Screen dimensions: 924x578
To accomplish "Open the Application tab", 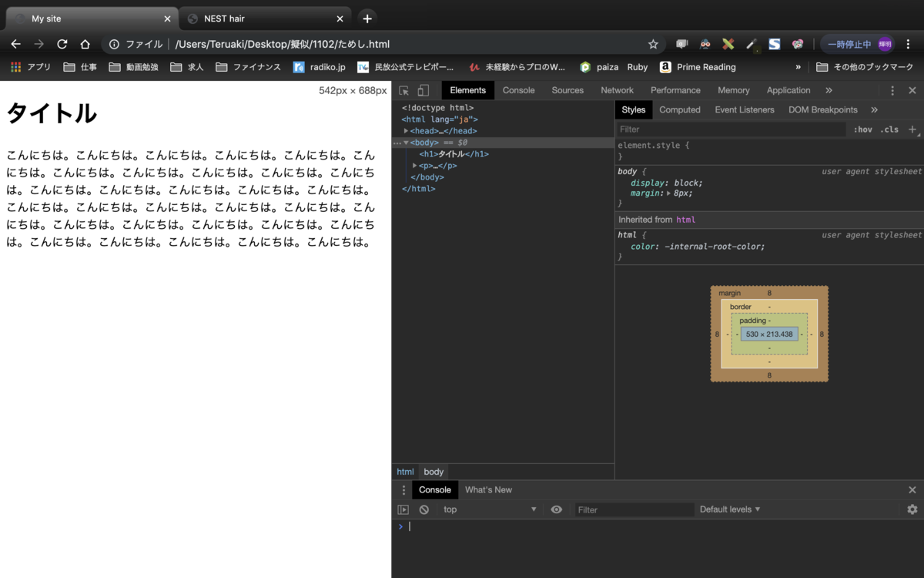I will (x=788, y=90).
